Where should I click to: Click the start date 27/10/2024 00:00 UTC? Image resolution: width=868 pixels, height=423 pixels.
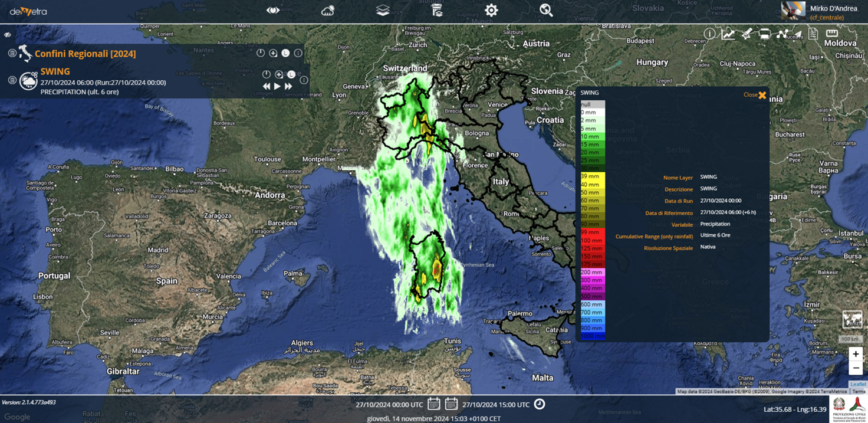pyautogui.click(x=389, y=405)
